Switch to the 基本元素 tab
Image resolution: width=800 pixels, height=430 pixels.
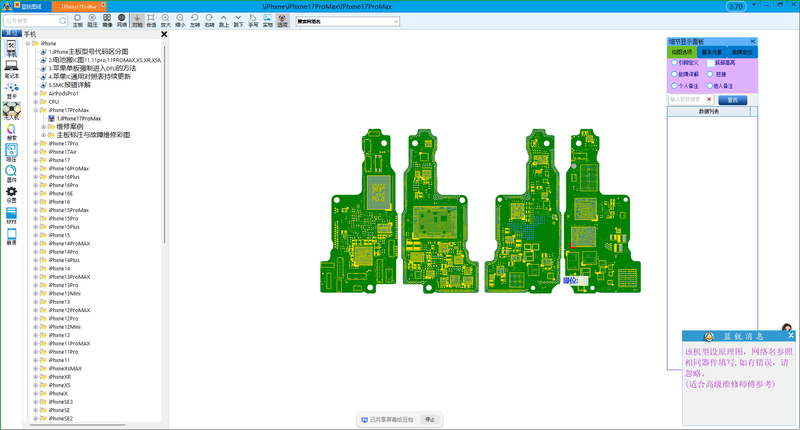(712, 51)
